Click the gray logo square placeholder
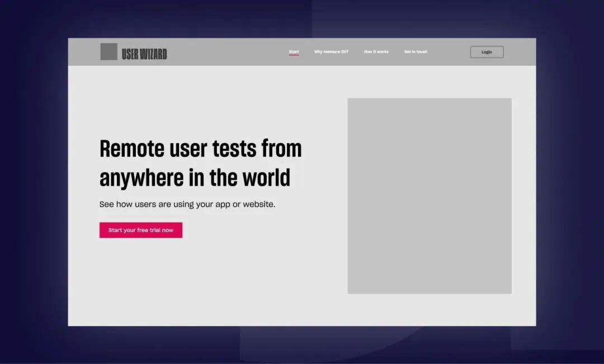 coord(108,51)
